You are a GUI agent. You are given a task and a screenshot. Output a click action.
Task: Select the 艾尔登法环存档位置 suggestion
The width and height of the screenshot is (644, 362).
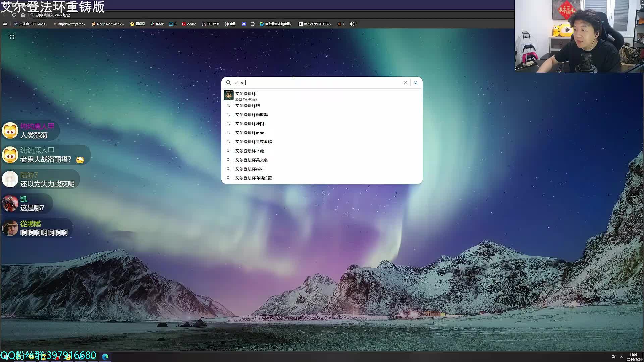tap(254, 178)
